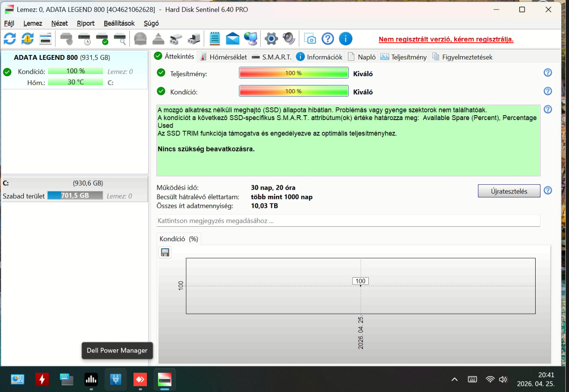Open configuration via the gear toolbar icon
The width and height of the screenshot is (569, 392).
pyautogui.click(x=271, y=39)
